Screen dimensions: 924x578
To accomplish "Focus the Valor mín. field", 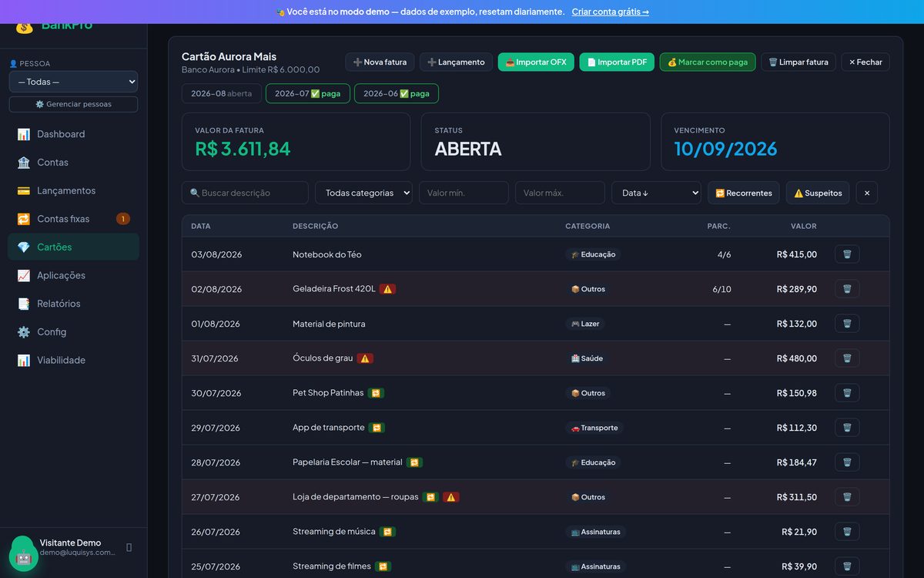I will coord(464,193).
